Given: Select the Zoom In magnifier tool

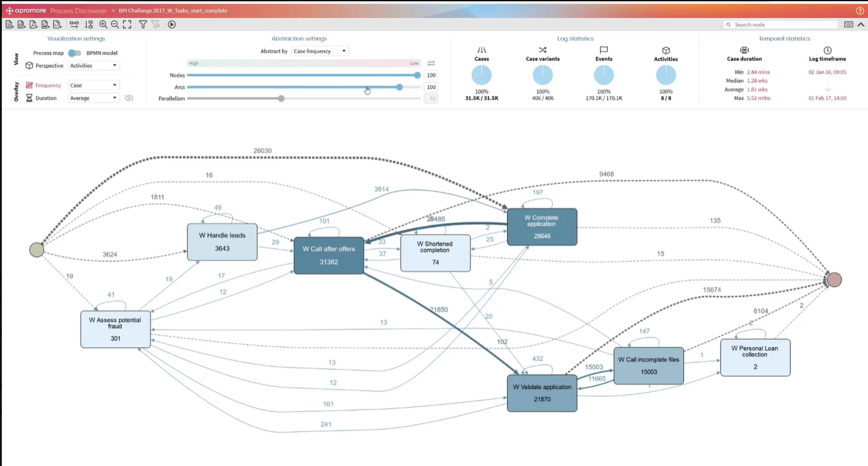Looking at the screenshot, I should tap(102, 25).
